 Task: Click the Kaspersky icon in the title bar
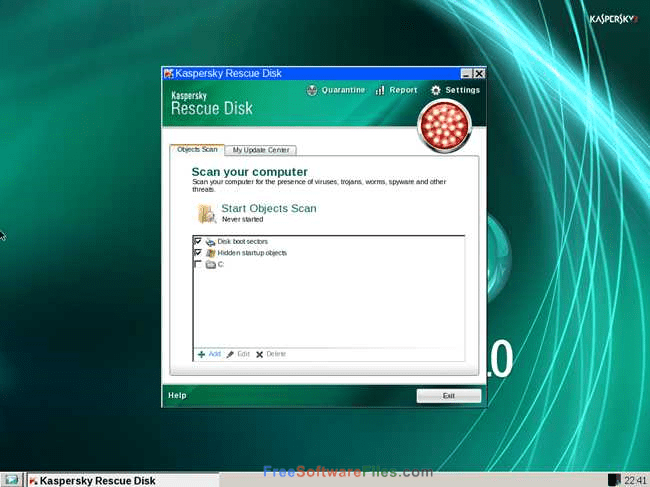(x=168, y=74)
